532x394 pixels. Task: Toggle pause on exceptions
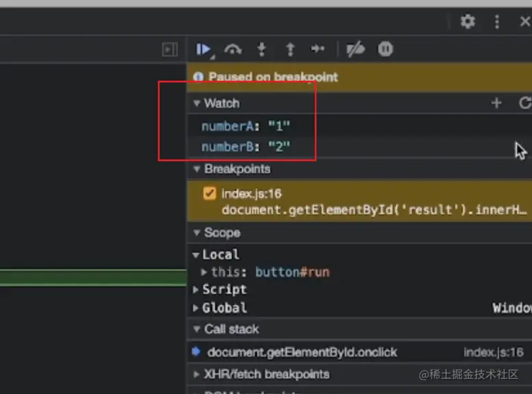point(385,49)
